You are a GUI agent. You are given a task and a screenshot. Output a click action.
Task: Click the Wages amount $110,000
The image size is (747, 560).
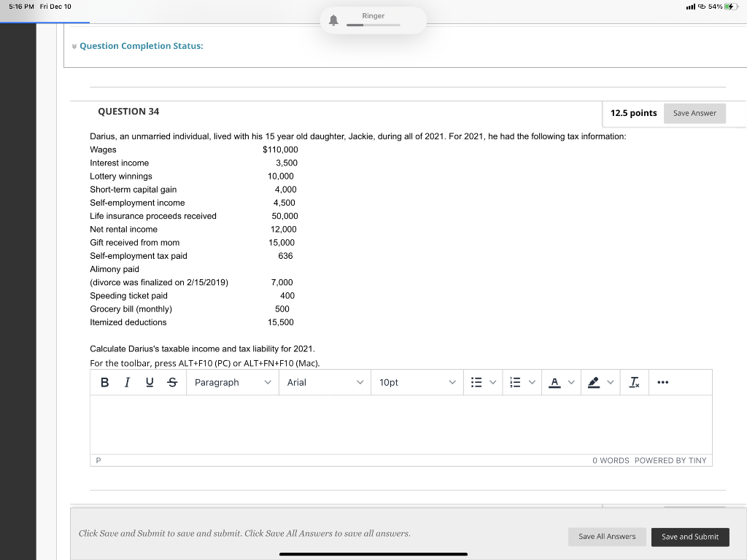(x=280, y=149)
